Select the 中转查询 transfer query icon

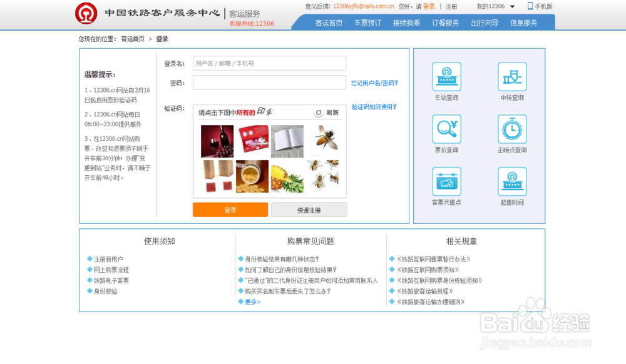click(x=512, y=76)
